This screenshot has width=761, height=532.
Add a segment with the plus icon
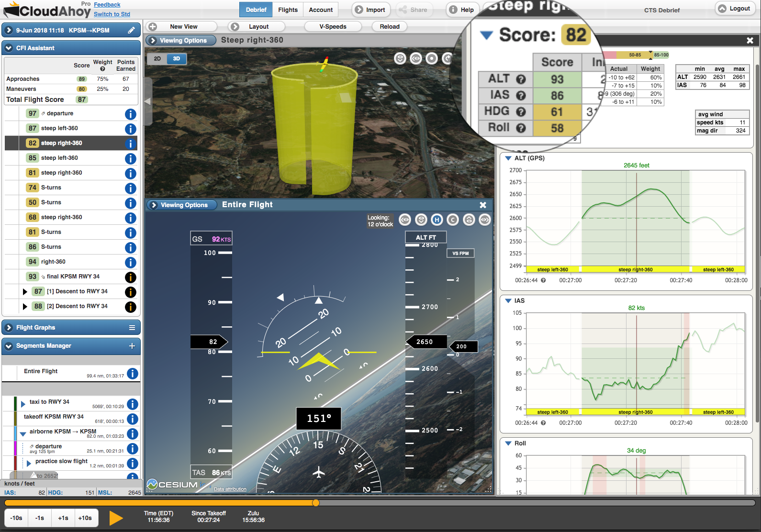[132, 346]
